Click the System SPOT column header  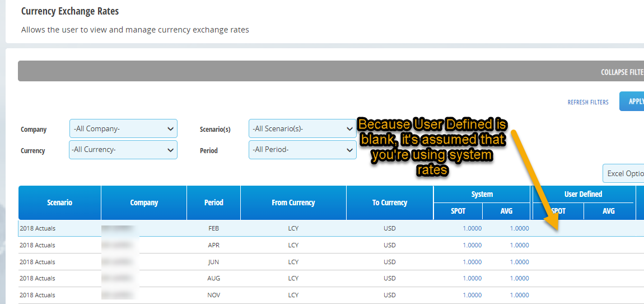458,211
